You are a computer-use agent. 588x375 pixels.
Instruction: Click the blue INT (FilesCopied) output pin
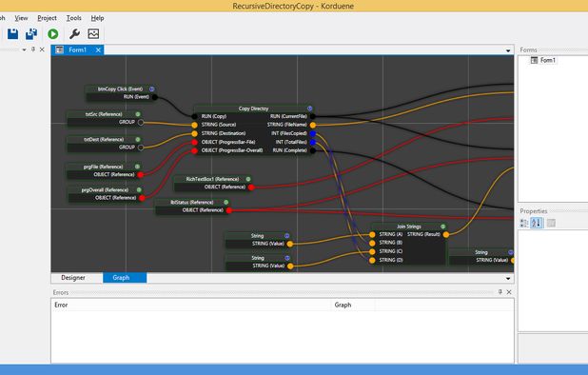tap(313, 133)
